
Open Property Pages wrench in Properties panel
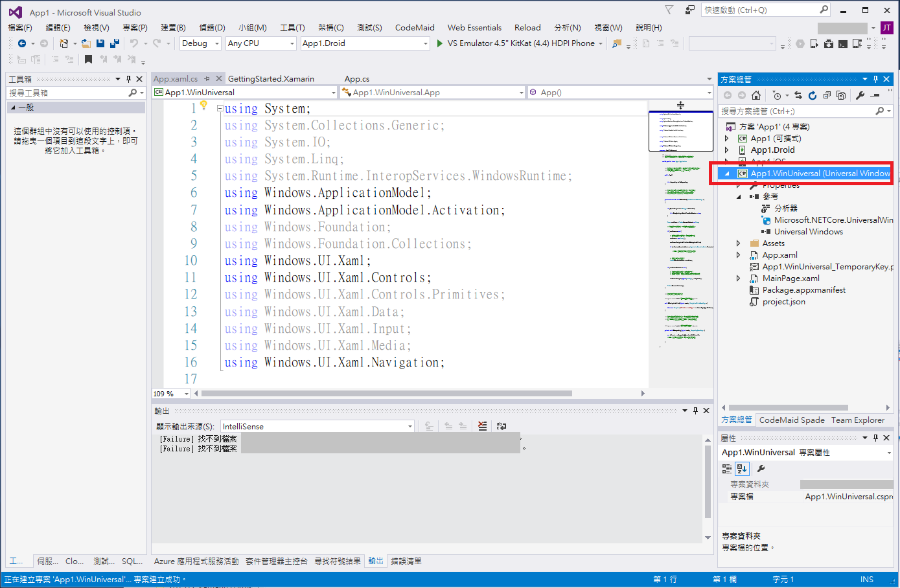761,468
